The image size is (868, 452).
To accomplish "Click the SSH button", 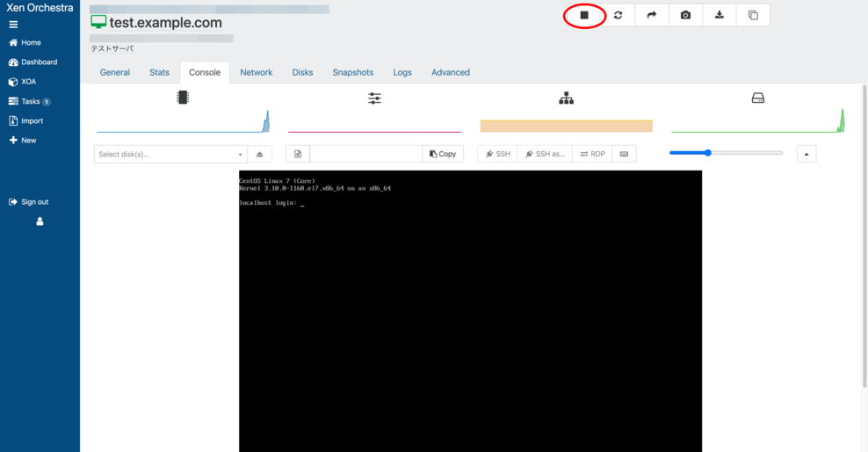I will pos(497,154).
